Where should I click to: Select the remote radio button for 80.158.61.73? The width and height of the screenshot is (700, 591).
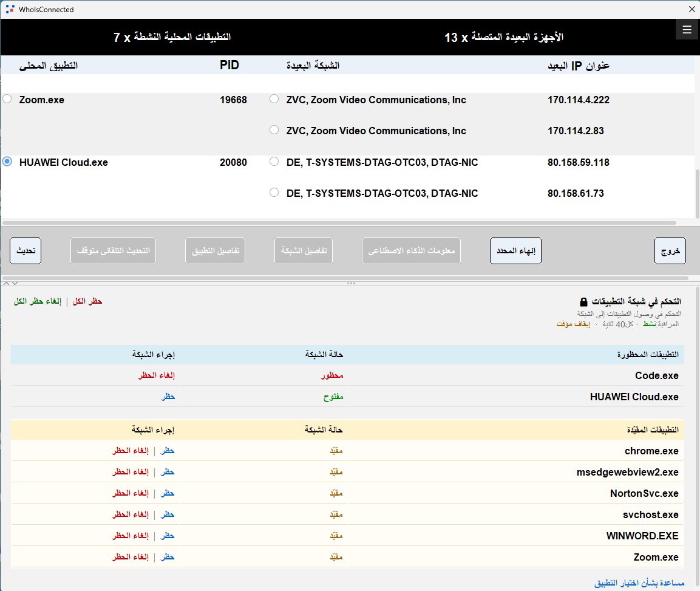point(274,192)
